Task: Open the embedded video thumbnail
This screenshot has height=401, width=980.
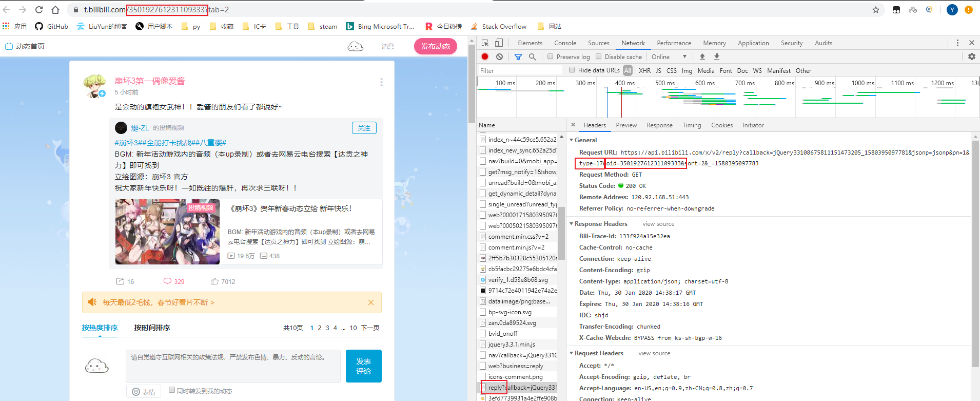Action: [167, 232]
